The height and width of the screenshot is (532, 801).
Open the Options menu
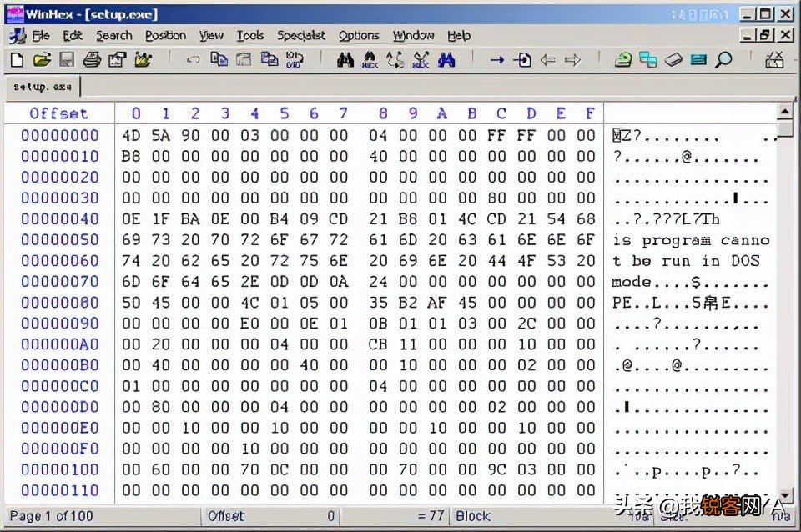point(359,36)
